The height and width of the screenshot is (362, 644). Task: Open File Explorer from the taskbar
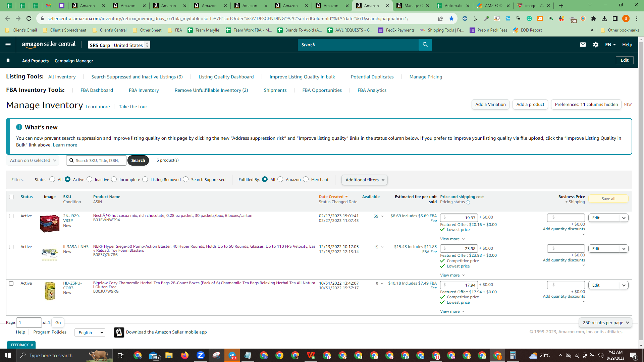[169, 355]
